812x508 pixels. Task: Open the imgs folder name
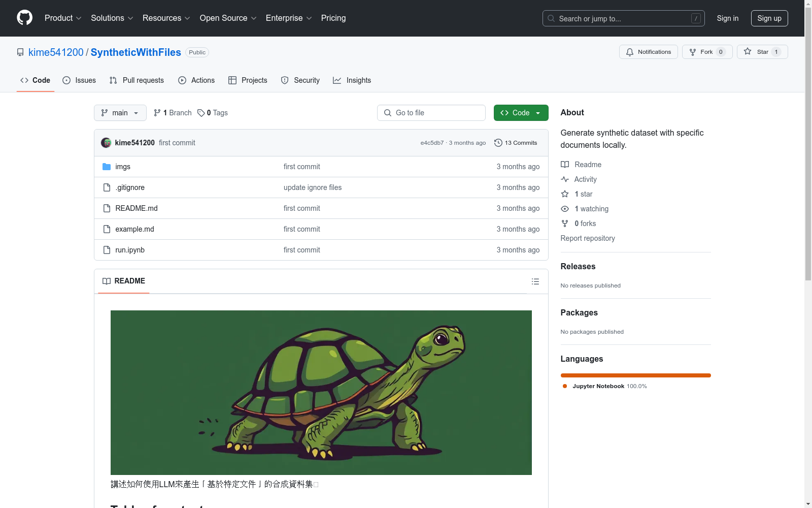tap(123, 167)
